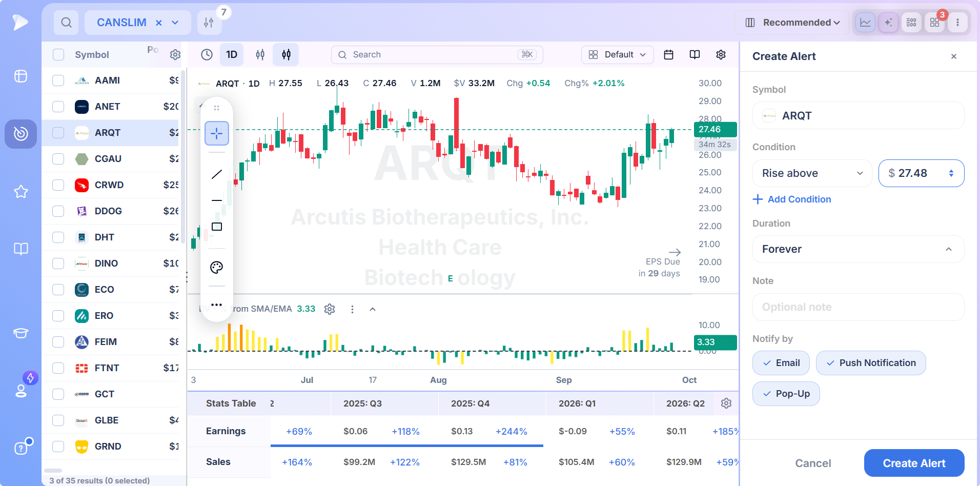Viewport: 980px width, 486px height.
Task: Focus the Optional note field
Action: click(859, 307)
